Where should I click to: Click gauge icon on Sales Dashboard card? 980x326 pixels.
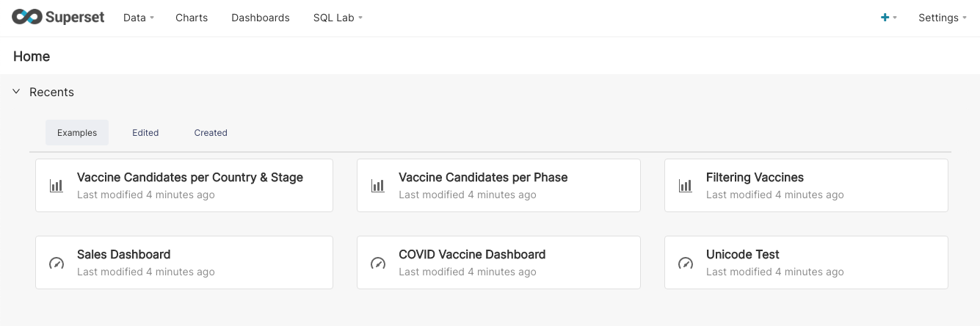57,263
